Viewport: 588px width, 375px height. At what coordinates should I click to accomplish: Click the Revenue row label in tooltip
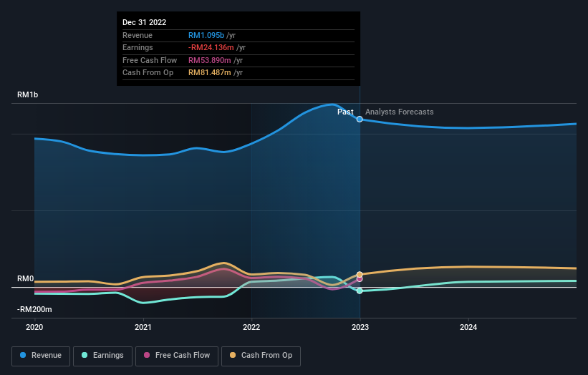[x=138, y=35]
